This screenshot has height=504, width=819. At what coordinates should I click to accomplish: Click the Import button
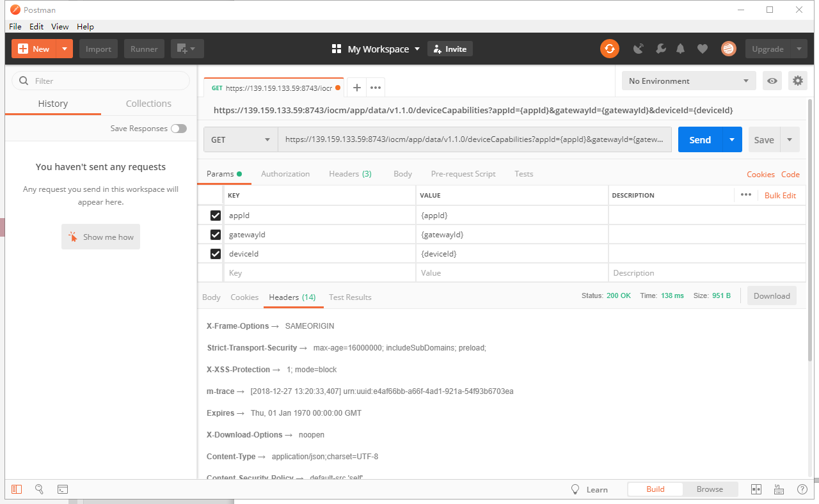[x=99, y=49]
